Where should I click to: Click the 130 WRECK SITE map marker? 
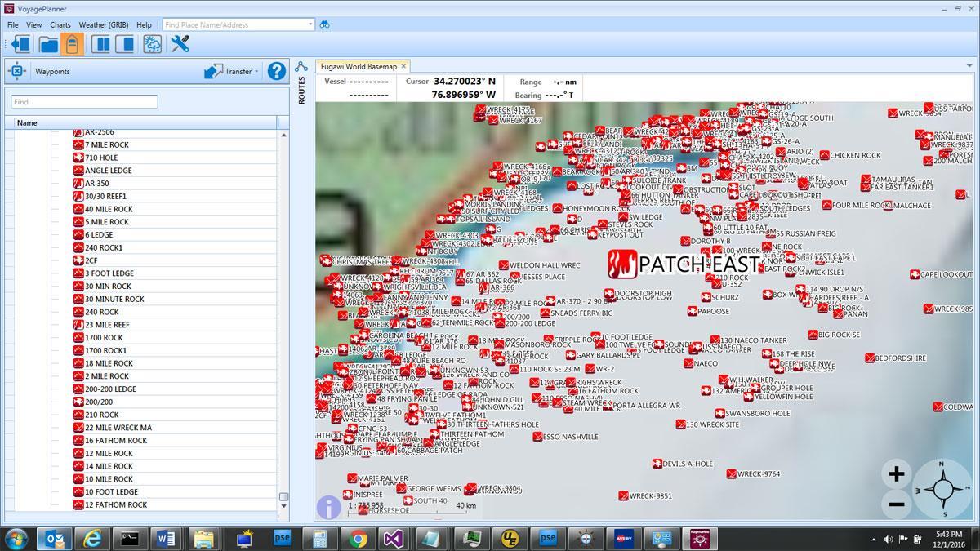click(680, 424)
